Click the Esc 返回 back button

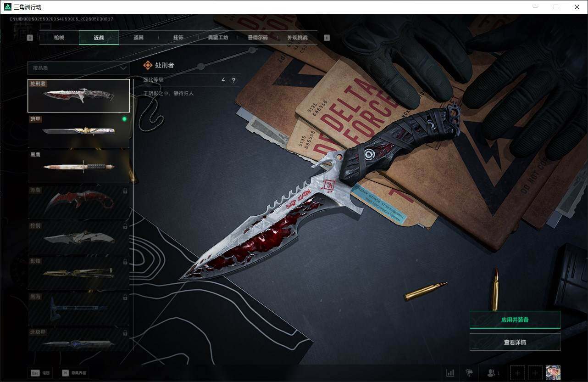point(40,373)
